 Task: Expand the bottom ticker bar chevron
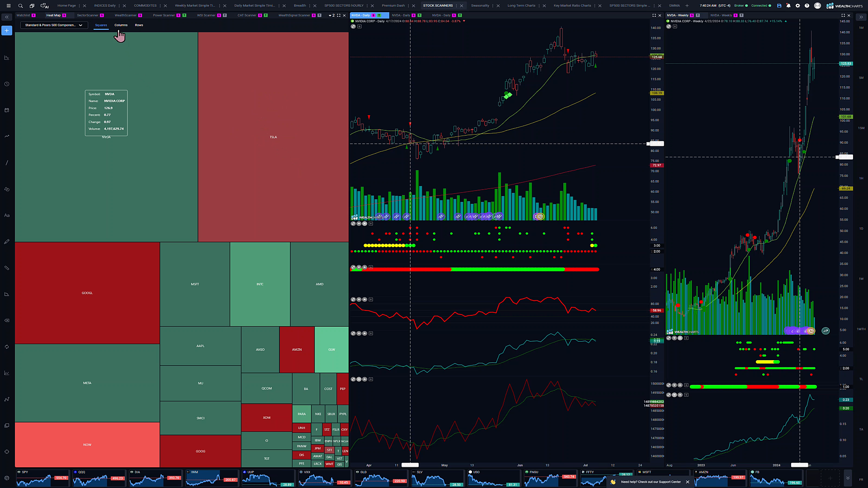(x=848, y=478)
